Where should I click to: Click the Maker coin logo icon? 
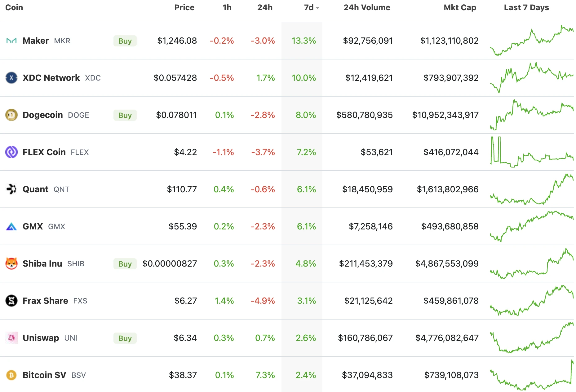click(11, 41)
